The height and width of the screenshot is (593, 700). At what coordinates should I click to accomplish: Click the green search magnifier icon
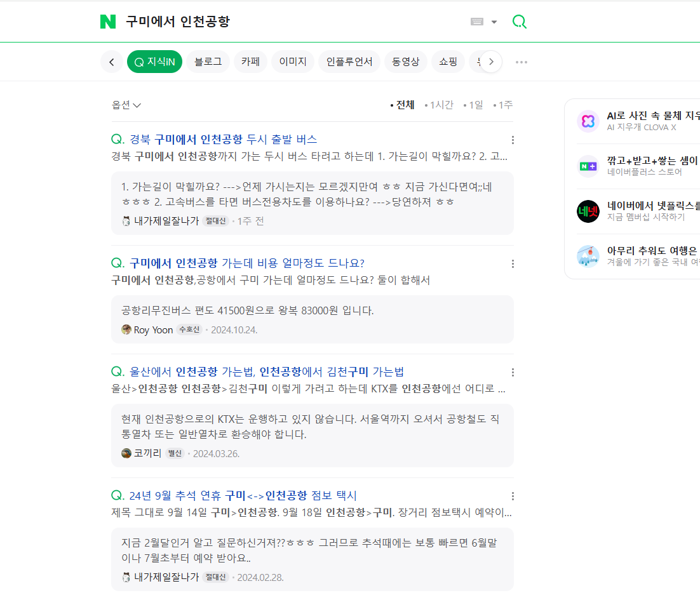(x=519, y=22)
